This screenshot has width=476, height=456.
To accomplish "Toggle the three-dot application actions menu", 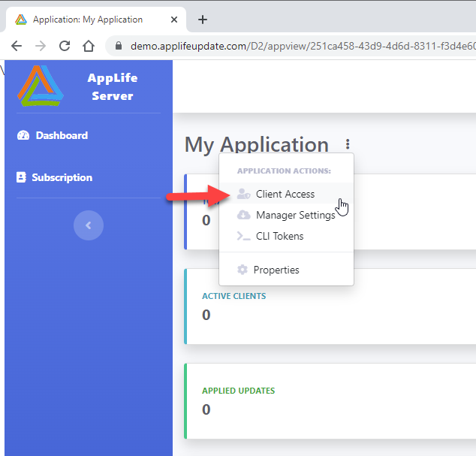I will click(348, 144).
